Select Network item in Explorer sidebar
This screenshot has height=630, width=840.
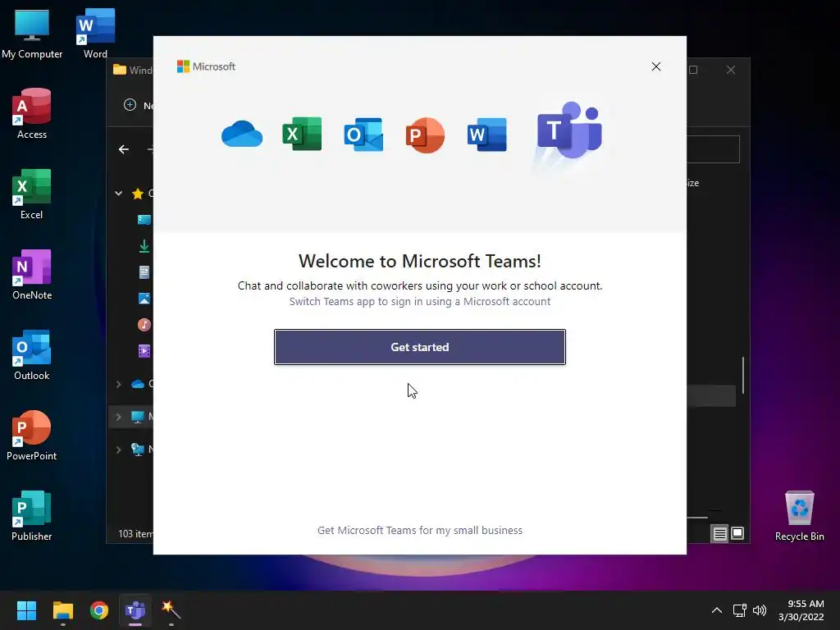(x=138, y=450)
